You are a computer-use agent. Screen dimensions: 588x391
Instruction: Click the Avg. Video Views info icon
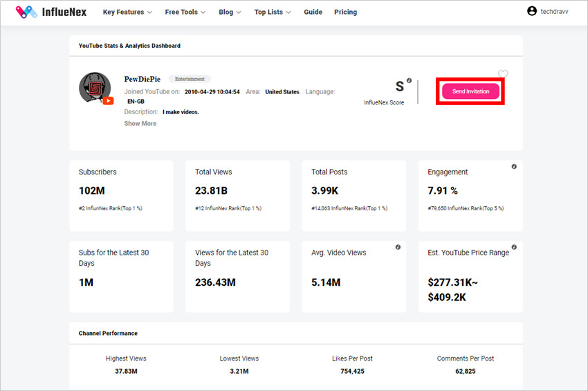pos(398,247)
